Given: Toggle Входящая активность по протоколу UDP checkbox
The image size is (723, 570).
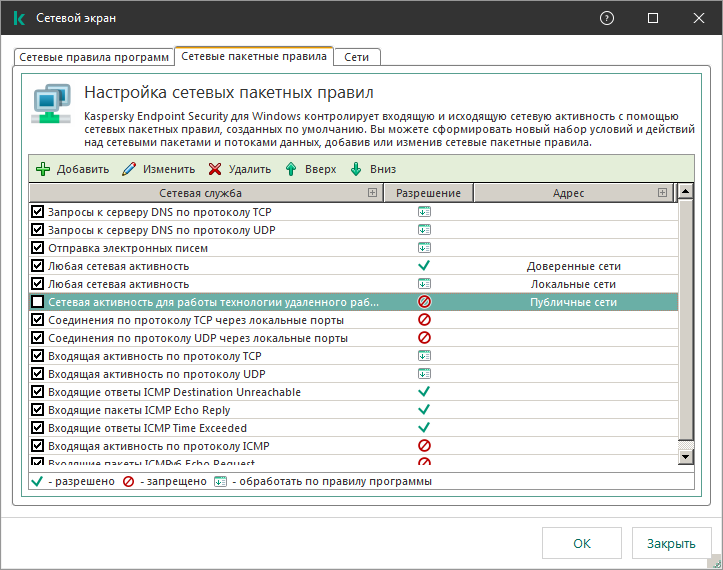Looking at the screenshot, I should click(x=38, y=374).
